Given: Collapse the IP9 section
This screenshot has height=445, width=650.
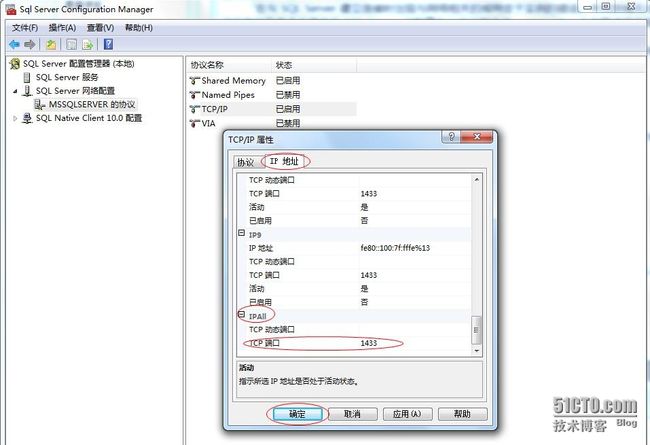Looking at the screenshot, I should pos(241,233).
